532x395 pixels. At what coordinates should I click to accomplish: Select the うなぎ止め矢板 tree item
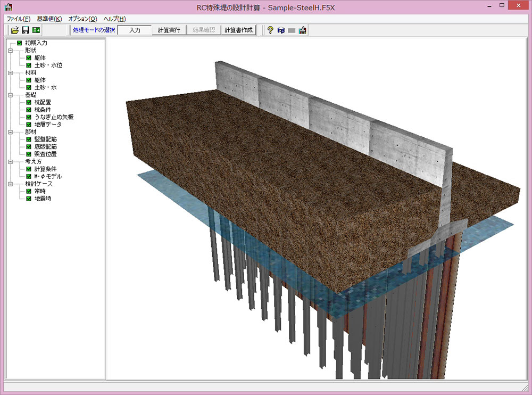point(54,117)
